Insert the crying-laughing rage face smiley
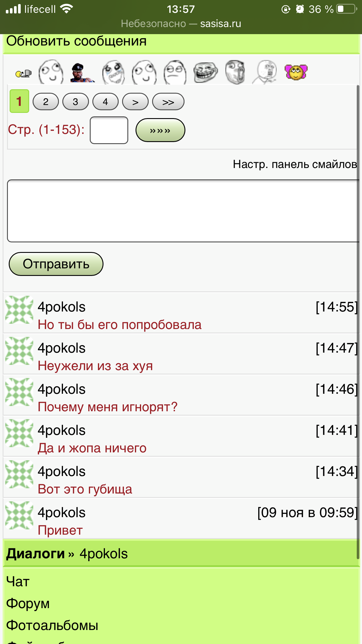The image size is (362, 644). click(x=113, y=72)
